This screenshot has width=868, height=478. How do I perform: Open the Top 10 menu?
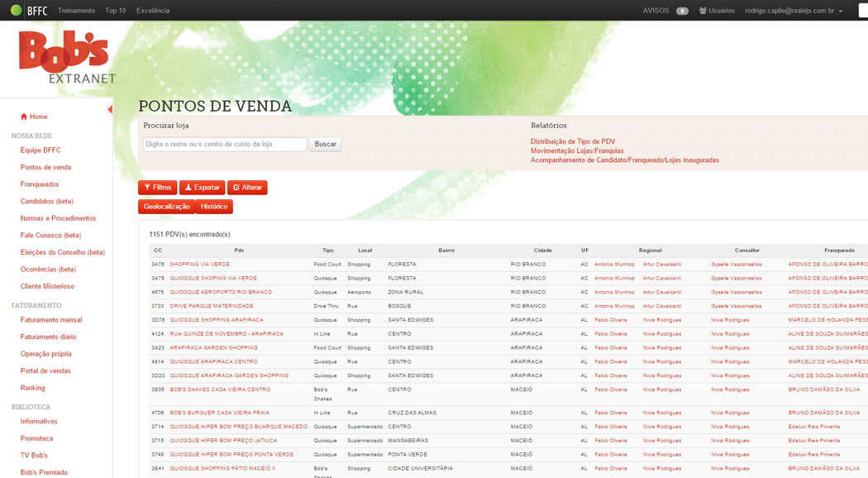[x=115, y=11]
